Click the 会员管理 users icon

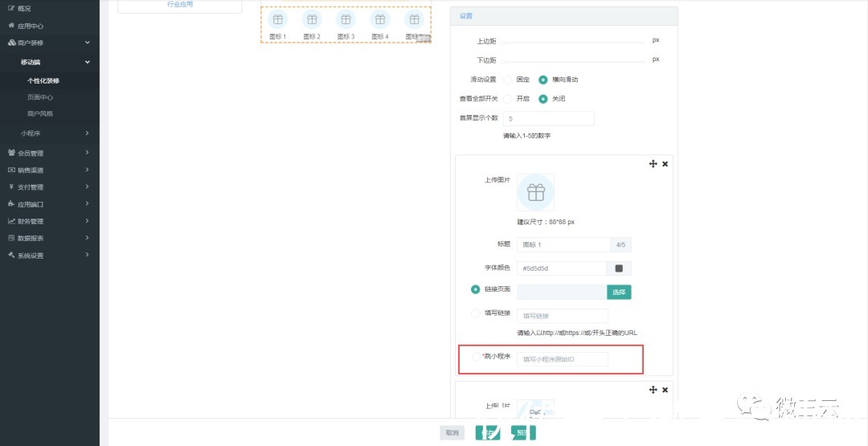tap(11, 153)
